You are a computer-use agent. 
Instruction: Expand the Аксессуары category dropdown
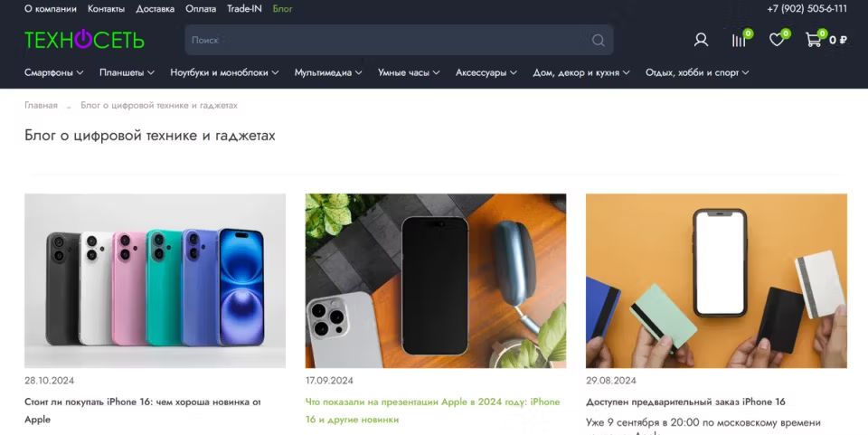tap(486, 72)
